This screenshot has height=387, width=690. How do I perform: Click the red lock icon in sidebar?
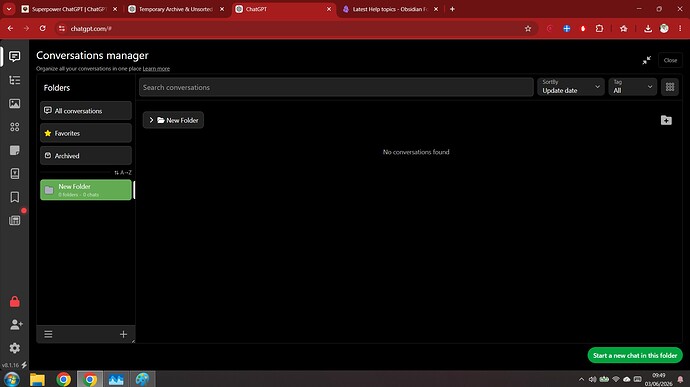15,302
